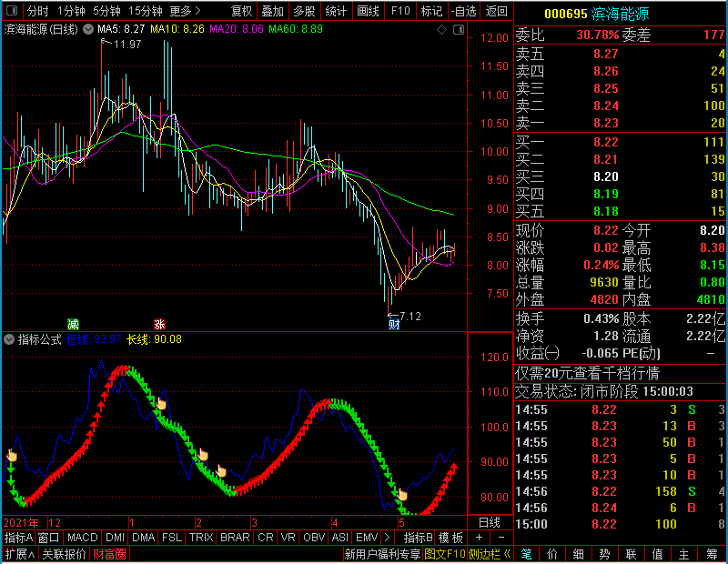This screenshot has width=728, height=564.
Task: Open 图文F10 information
Action: tap(445, 554)
